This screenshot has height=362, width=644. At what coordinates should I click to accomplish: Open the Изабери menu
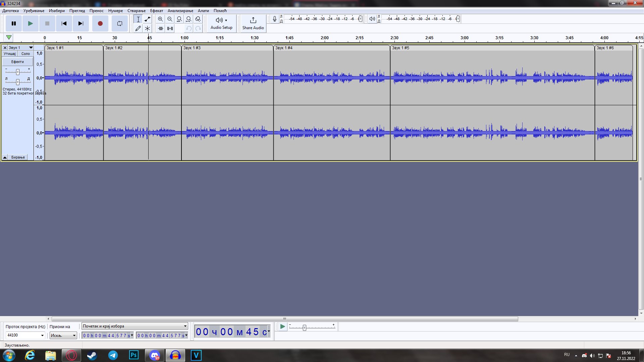57,11
